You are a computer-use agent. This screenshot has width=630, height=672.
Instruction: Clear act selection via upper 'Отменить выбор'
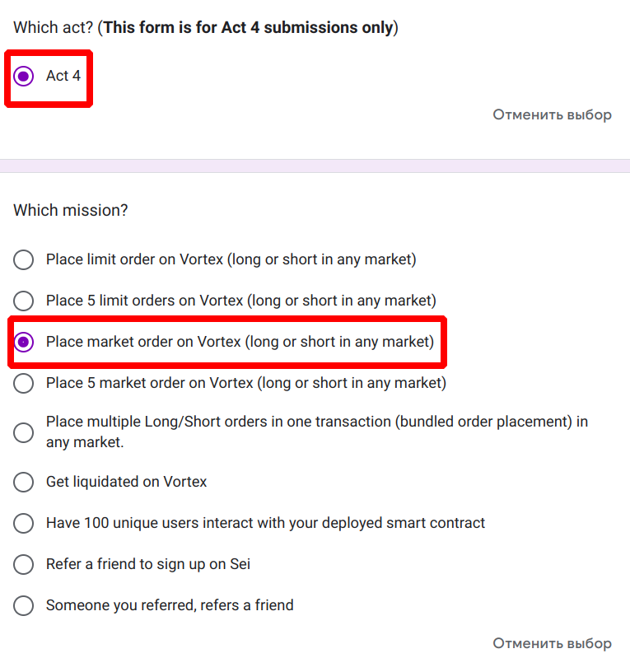click(552, 114)
